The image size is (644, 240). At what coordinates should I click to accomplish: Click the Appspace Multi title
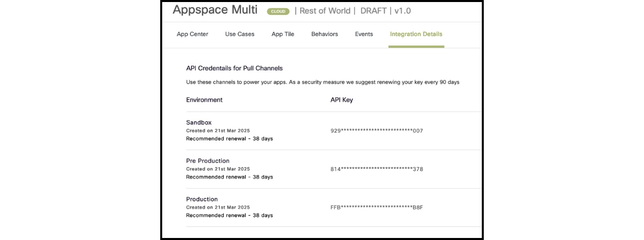point(215,10)
